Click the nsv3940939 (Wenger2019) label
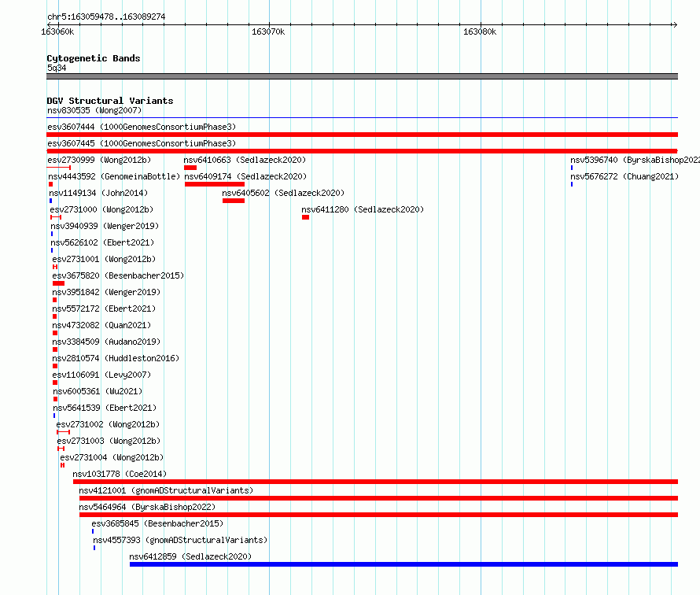Viewport: 700px width, 595px height. tap(105, 226)
